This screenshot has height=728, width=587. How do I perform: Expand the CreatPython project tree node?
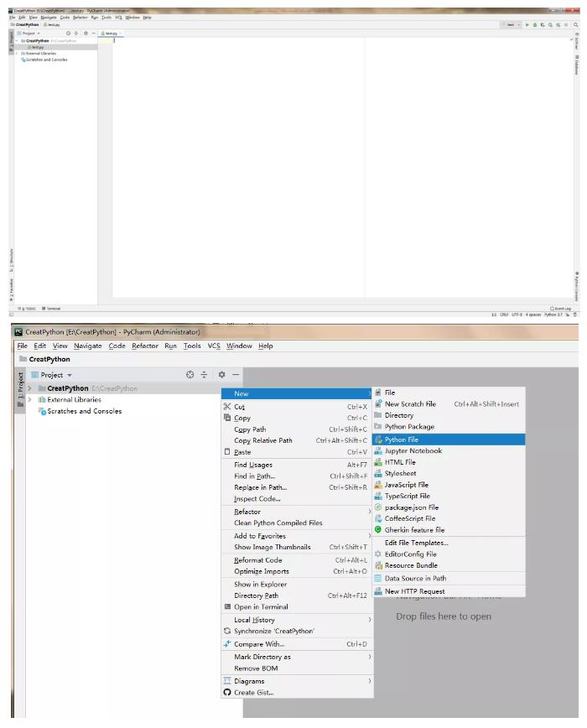pyautogui.click(x=29, y=388)
